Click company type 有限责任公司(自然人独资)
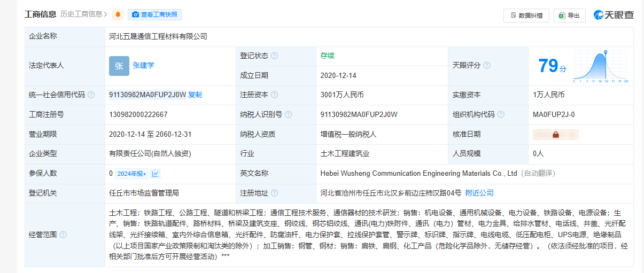The image size is (644, 273). (x=150, y=154)
